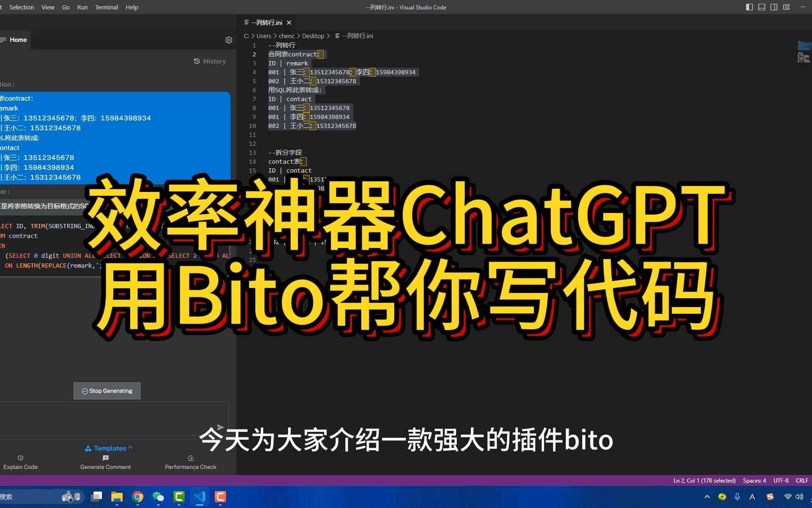The image size is (812, 508).
Task: Open Windows Task View in taskbar
Action: point(96,497)
